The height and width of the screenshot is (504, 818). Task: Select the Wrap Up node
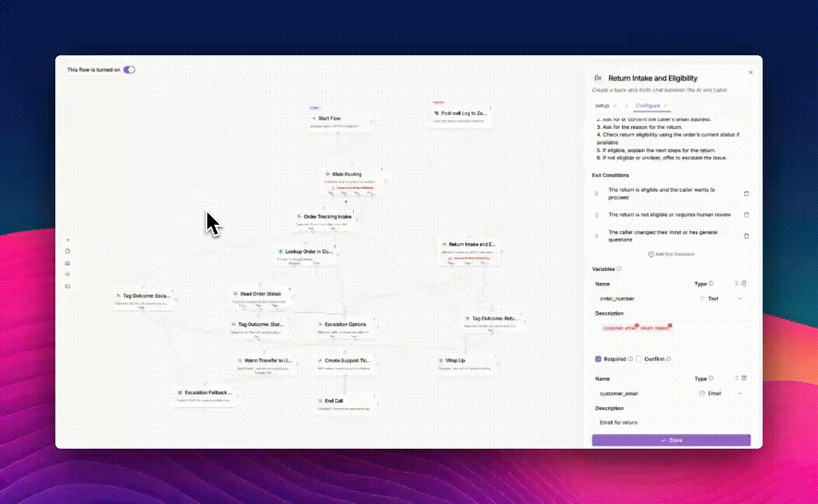click(x=466, y=364)
